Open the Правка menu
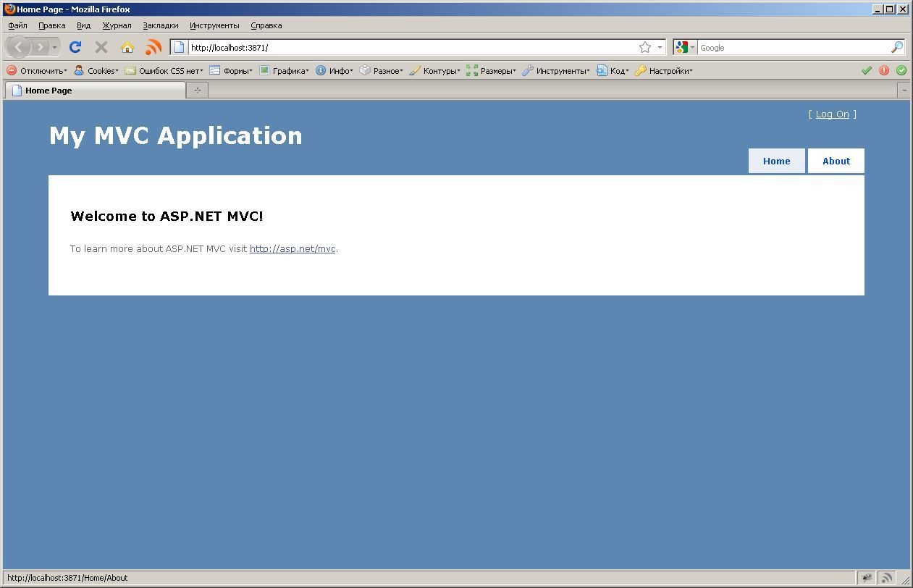The image size is (913, 588). click(x=52, y=25)
